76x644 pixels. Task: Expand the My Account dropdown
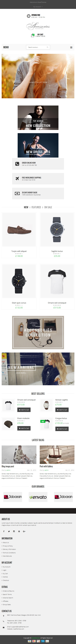[38, 7]
